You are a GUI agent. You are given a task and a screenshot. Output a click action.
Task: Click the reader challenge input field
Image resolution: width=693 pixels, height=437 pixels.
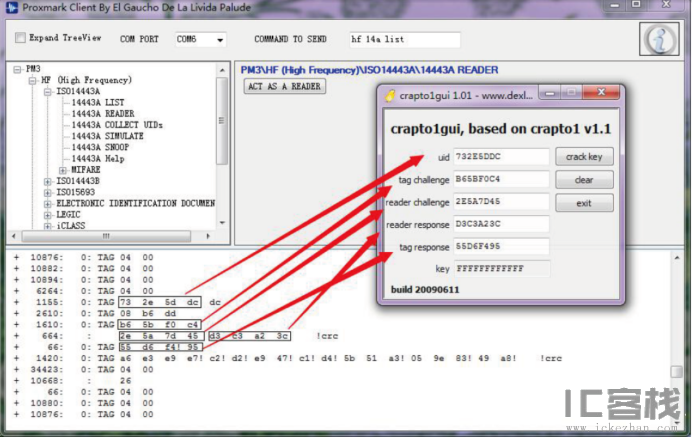501,201
